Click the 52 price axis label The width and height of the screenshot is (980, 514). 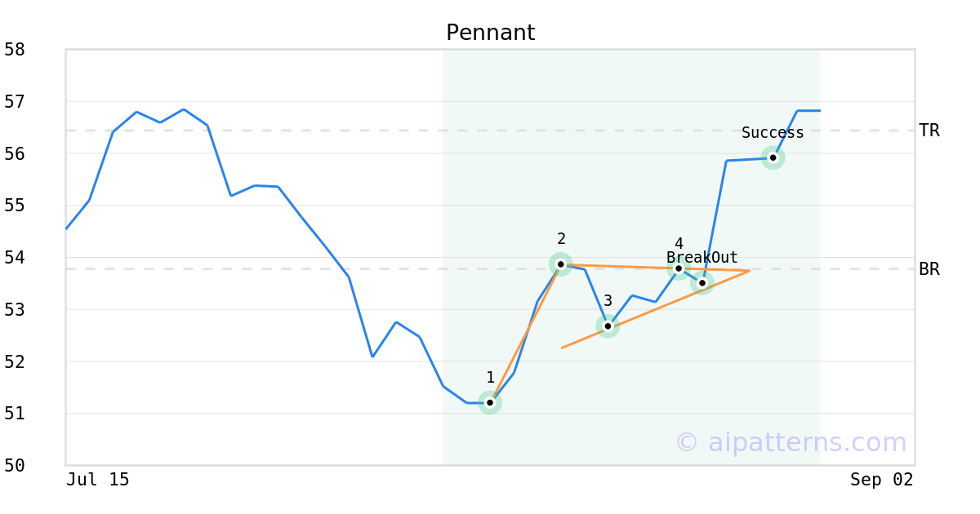coord(15,361)
